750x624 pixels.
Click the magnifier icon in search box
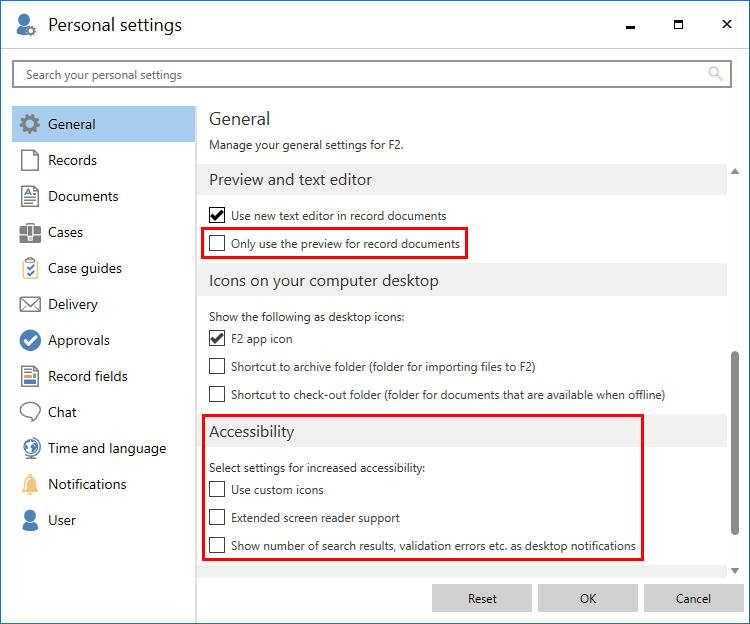point(715,74)
